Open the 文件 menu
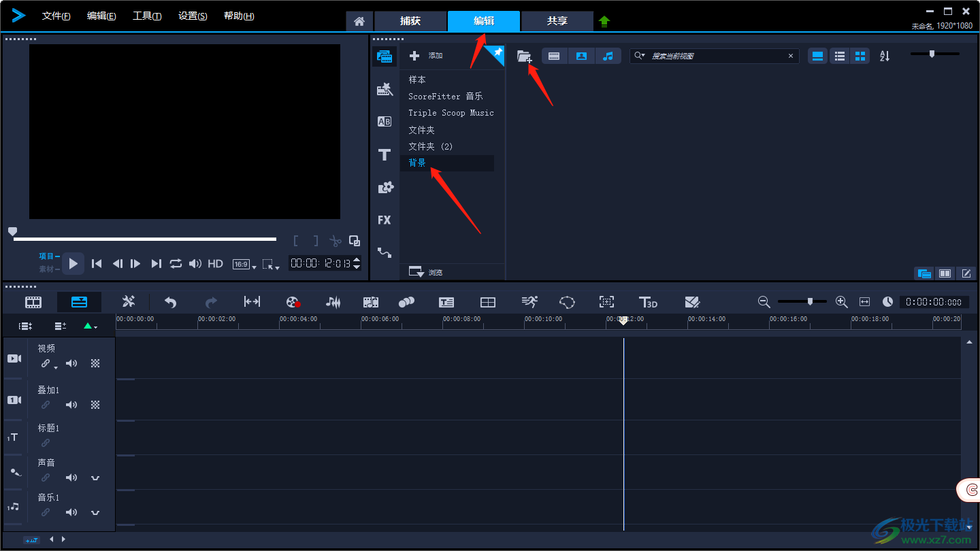The image size is (980, 551). pos(56,16)
